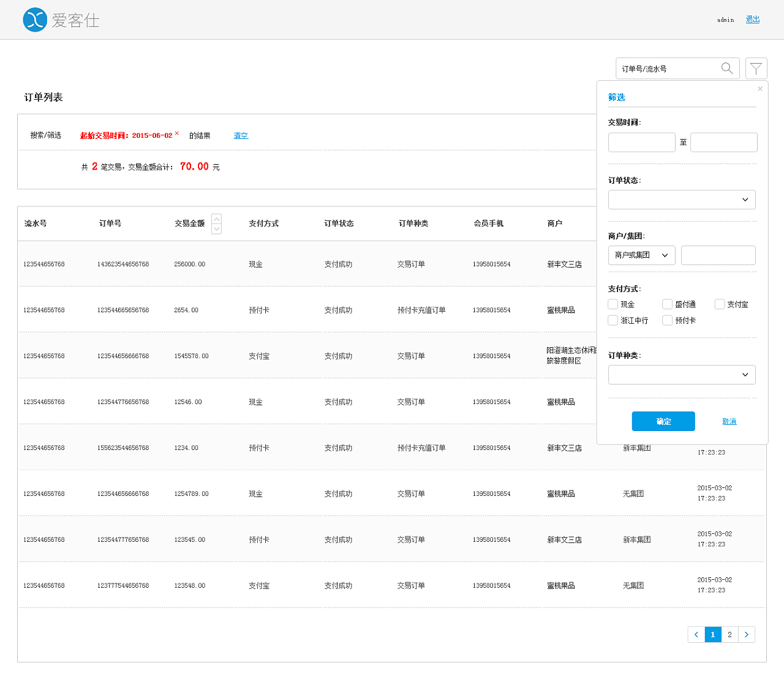Image resolution: width=784 pixels, height=679 pixels.
Task: Open the filter funnel icon
Action: [756, 68]
